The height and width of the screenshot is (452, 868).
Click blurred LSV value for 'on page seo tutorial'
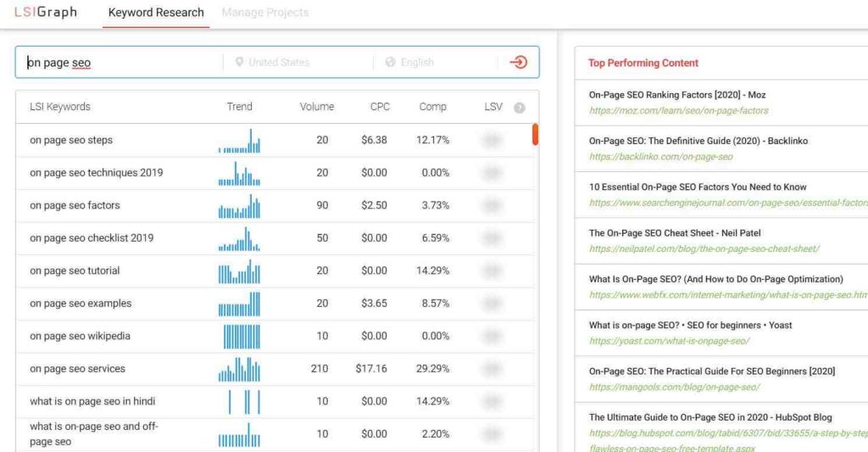[x=492, y=271]
